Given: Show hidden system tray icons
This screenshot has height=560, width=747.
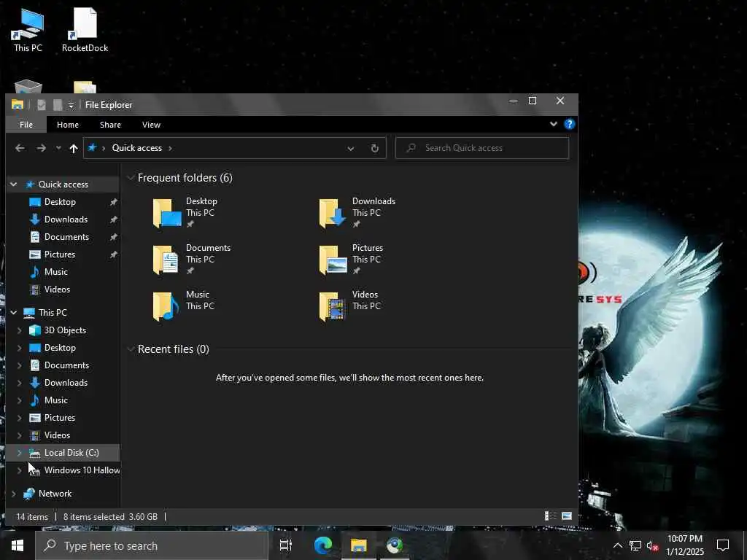Looking at the screenshot, I should (x=618, y=545).
